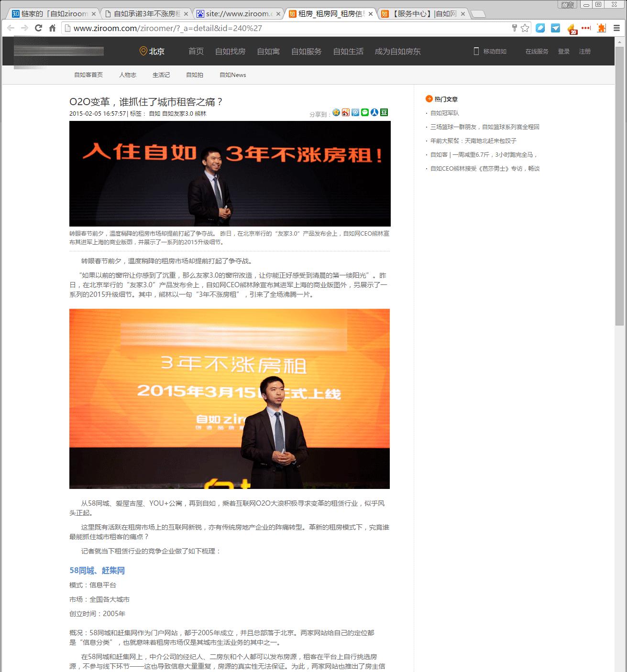Open the paper plane extension icon
Viewport: 627px width, 672px height.
[555, 28]
